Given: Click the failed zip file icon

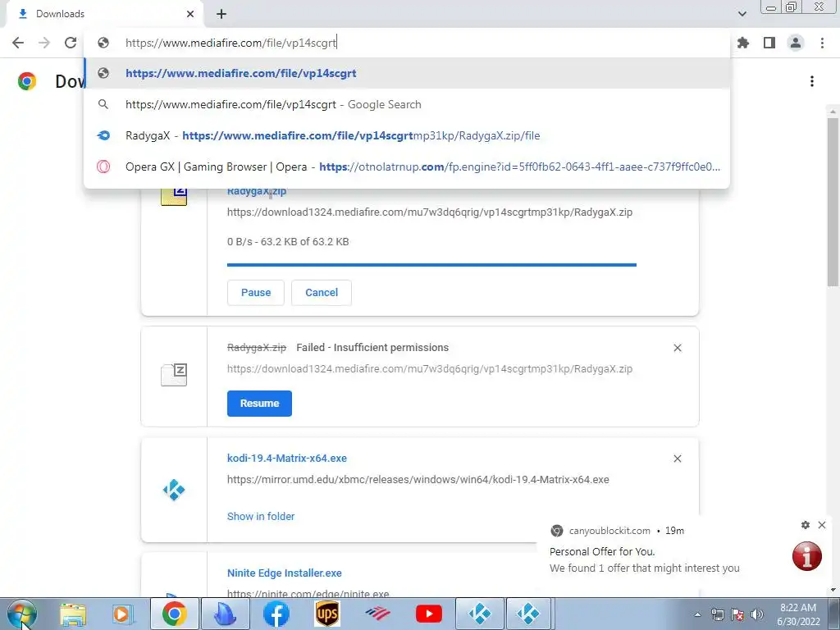Looking at the screenshot, I should [x=174, y=374].
